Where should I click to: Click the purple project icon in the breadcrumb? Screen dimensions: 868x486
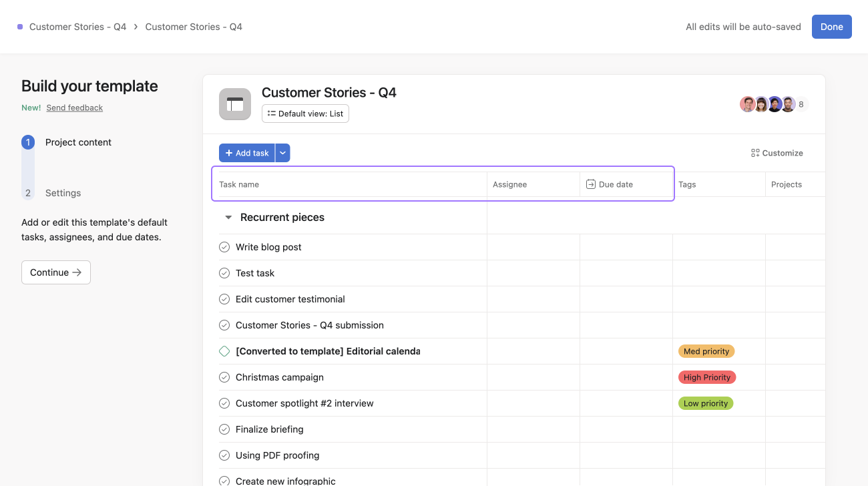(x=21, y=26)
